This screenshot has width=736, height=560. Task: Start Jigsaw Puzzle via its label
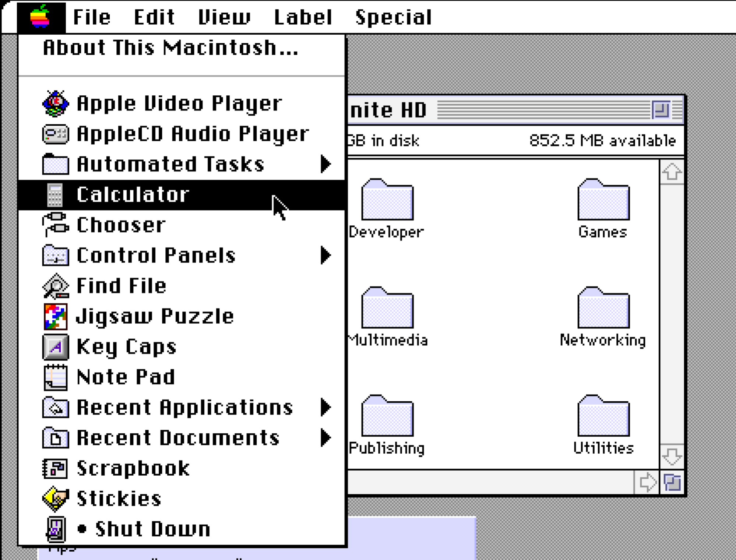155,317
